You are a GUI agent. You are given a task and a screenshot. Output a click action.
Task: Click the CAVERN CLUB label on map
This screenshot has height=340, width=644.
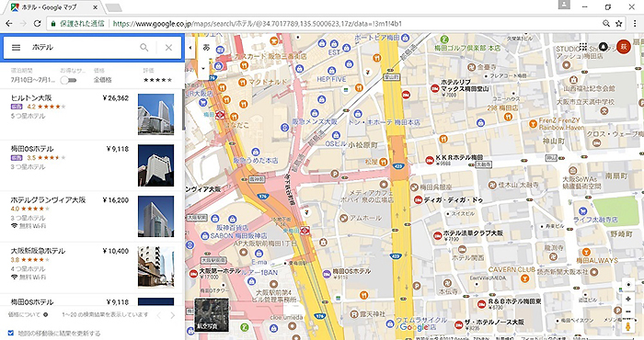tap(512, 269)
